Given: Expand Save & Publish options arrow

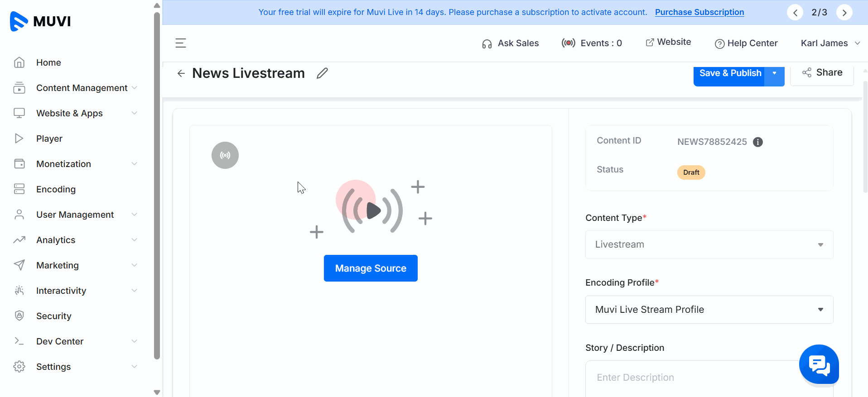Looking at the screenshot, I should click(775, 73).
